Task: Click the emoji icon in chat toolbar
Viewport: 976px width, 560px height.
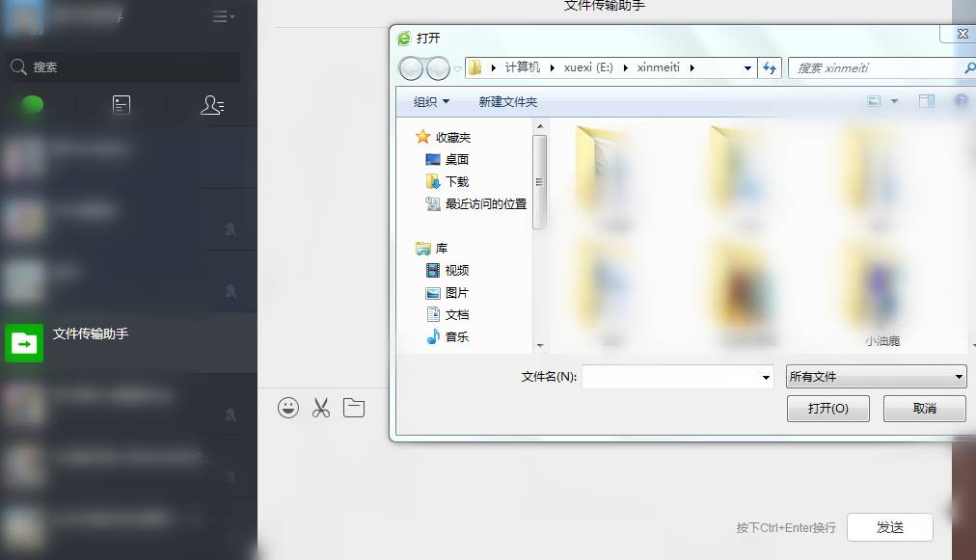Action: [x=287, y=408]
